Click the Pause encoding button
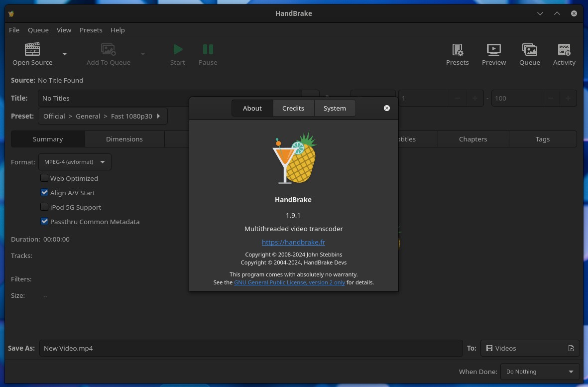The height and width of the screenshot is (387, 588). point(208,54)
